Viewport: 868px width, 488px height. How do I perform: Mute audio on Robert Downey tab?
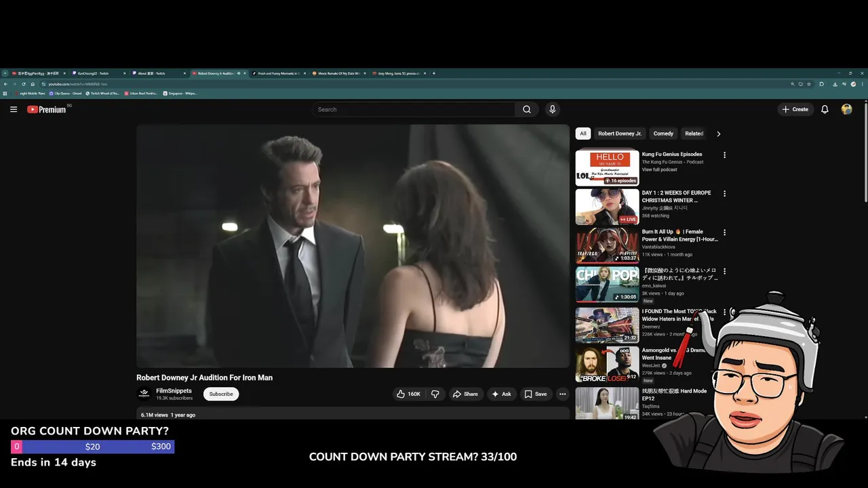click(x=238, y=73)
